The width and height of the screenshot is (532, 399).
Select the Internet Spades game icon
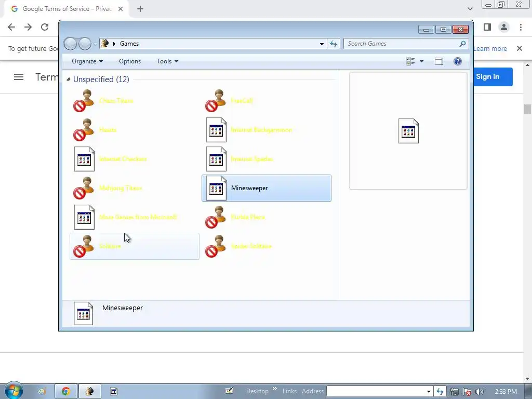tap(216, 159)
